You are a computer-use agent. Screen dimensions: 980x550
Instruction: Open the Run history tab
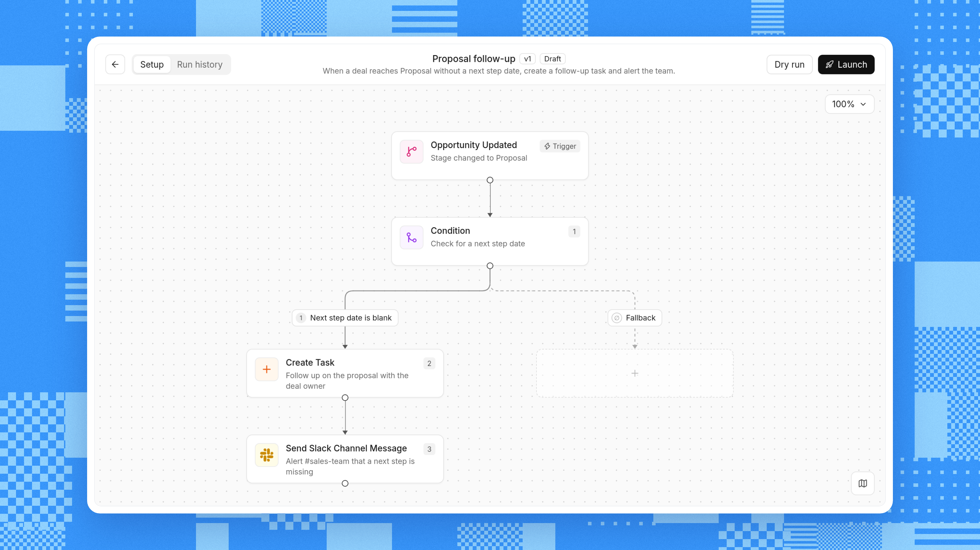pyautogui.click(x=200, y=64)
